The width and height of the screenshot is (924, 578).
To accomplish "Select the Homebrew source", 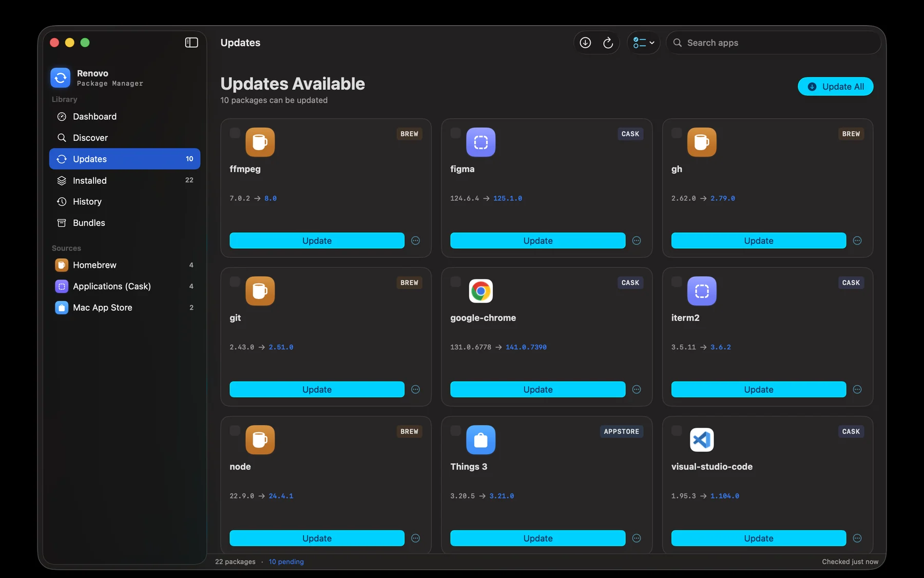I will click(125, 265).
